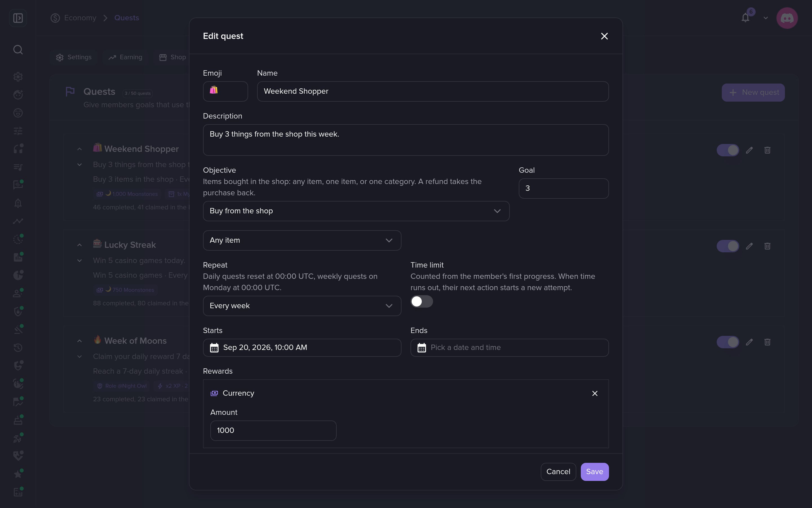Open the sidebar search icon

[18, 50]
